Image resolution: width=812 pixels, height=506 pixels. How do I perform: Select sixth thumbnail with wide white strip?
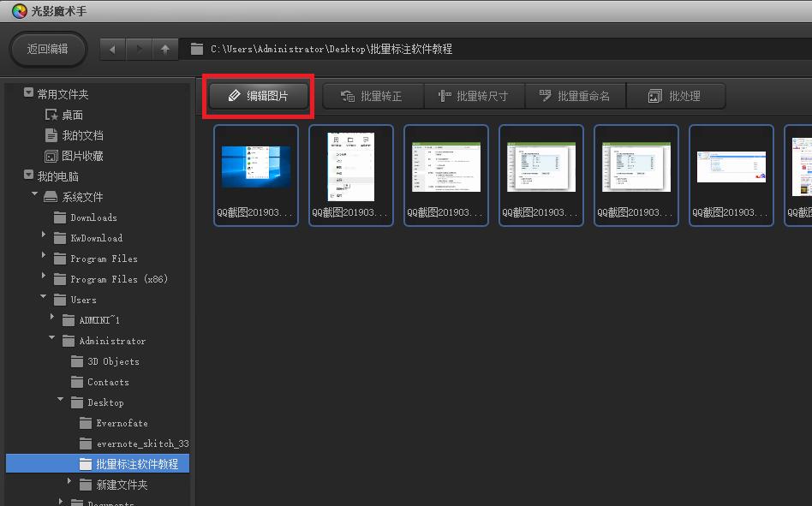click(x=731, y=176)
